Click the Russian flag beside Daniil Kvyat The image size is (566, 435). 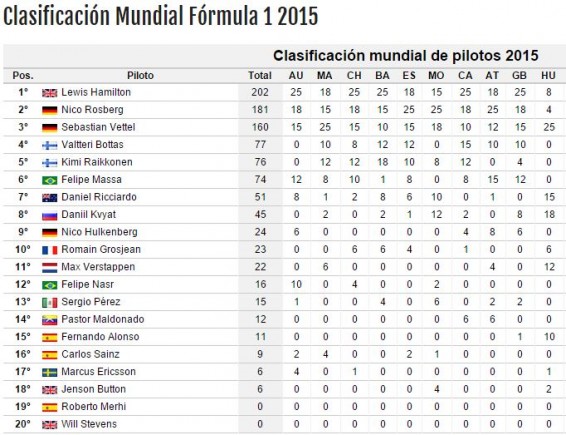[x=49, y=215]
